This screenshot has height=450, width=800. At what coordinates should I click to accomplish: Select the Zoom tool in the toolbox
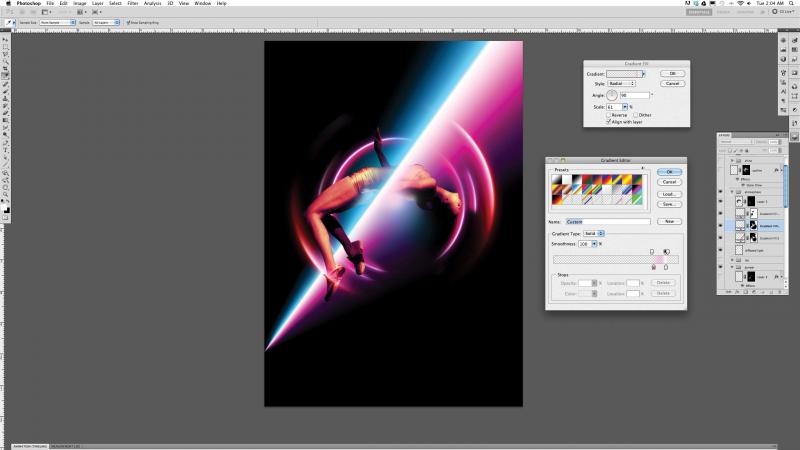tap(5, 195)
